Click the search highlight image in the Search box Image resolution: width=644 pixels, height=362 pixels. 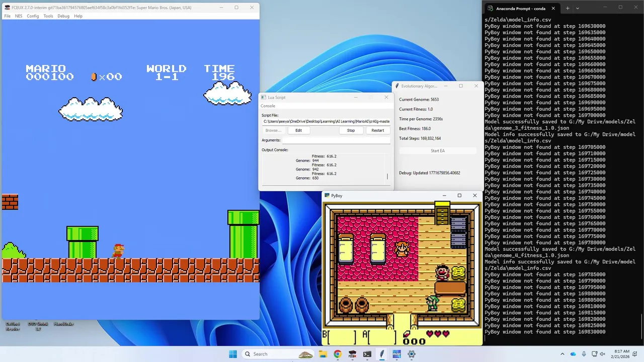(x=305, y=354)
